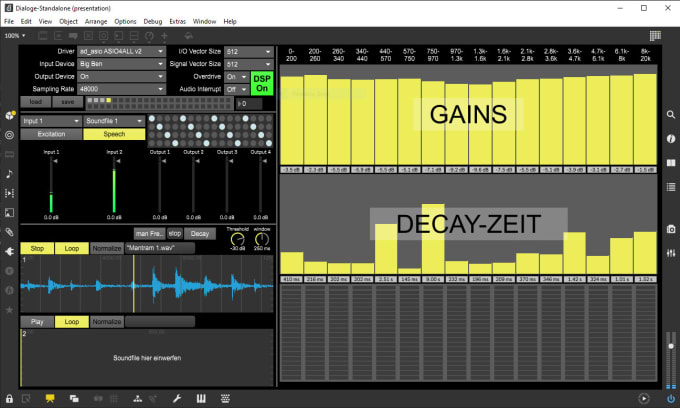Open the Extras menu
Image resolution: width=680 pixels, height=408 pixels.
pyautogui.click(x=177, y=21)
